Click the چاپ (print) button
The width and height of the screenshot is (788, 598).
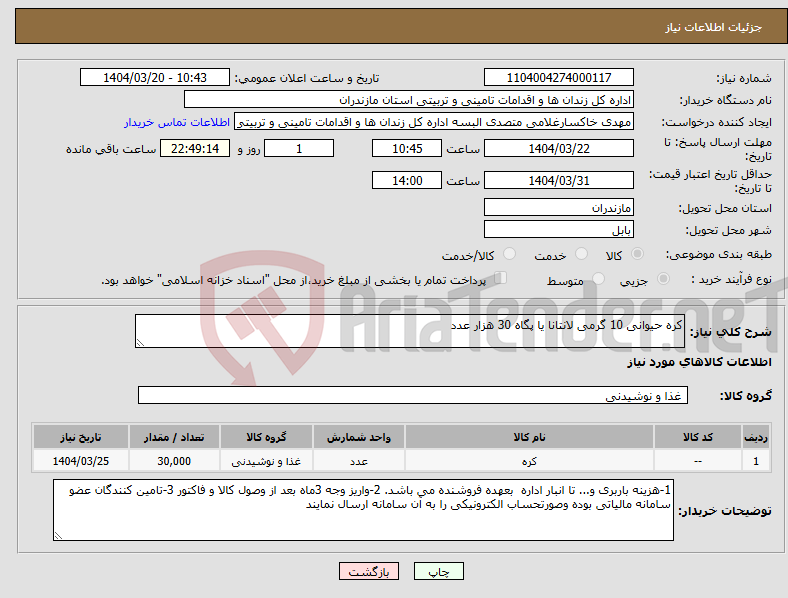point(438,571)
